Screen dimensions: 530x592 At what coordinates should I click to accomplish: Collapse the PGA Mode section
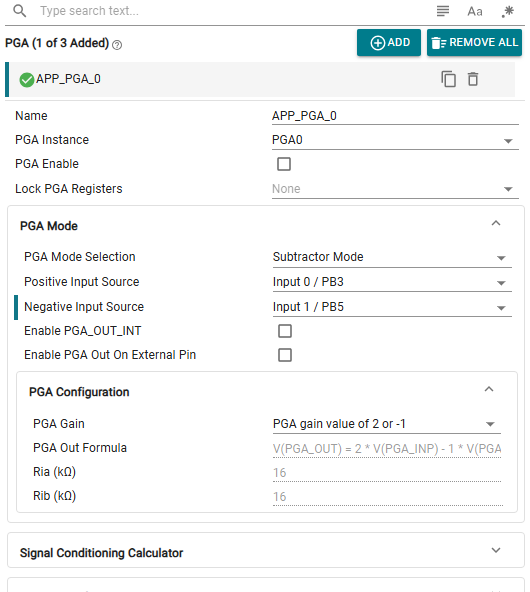[x=496, y=223]
